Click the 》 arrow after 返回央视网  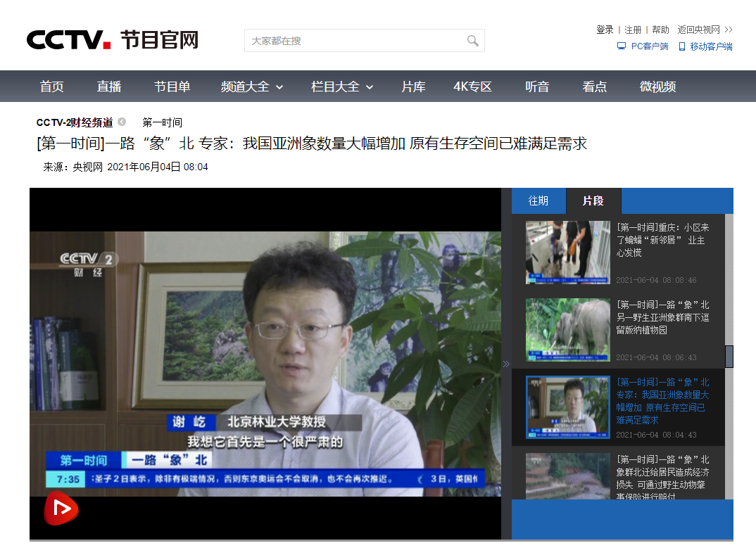click(x=727, y=30)
